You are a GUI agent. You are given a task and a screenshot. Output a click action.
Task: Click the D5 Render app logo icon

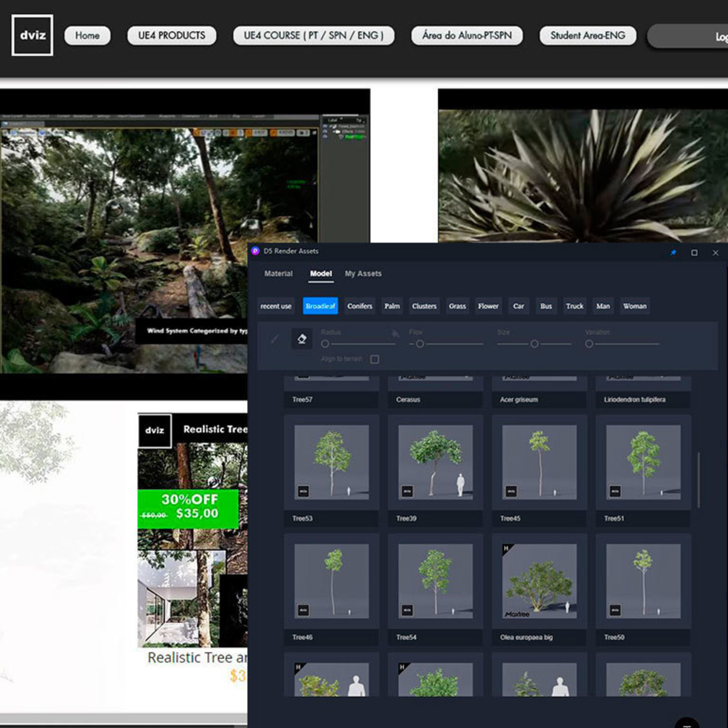(255, 251)
